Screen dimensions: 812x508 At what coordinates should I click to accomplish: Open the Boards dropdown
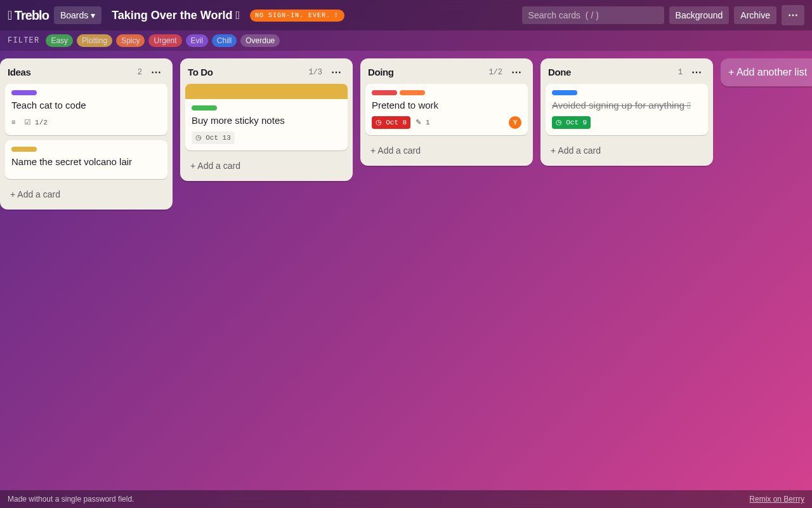[x=77, y=15]
